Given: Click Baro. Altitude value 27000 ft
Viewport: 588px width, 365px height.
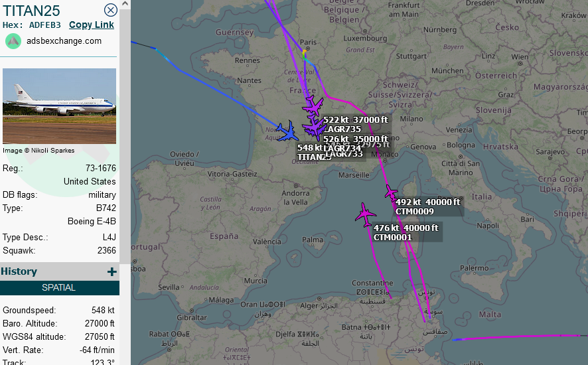Looking at the screenshot, I should click(100, 323).
